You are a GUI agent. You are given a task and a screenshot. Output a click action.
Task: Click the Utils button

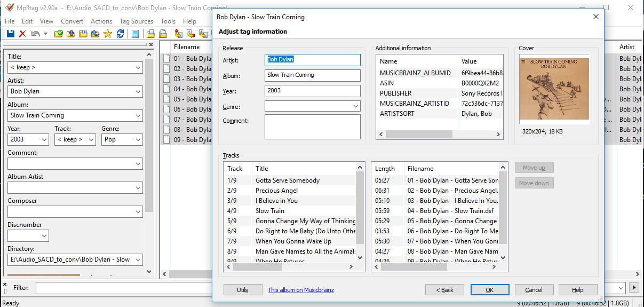[x=243, y=290]
